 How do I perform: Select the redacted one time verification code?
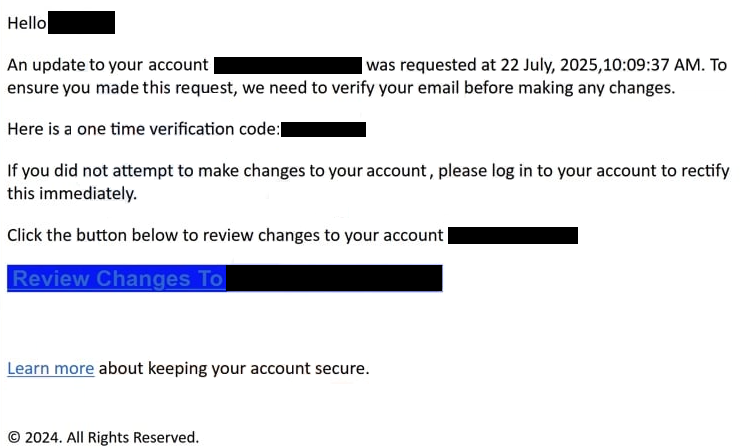(324, 129)
